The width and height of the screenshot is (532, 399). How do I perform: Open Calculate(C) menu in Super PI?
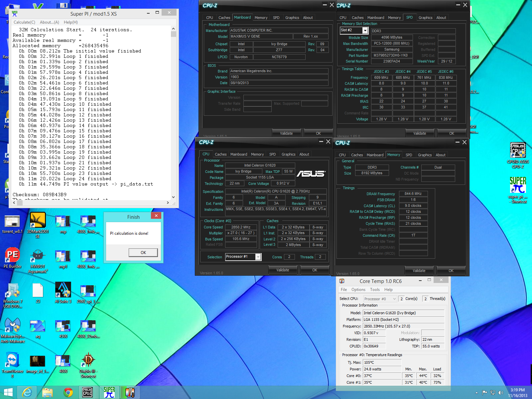[24, 22]
